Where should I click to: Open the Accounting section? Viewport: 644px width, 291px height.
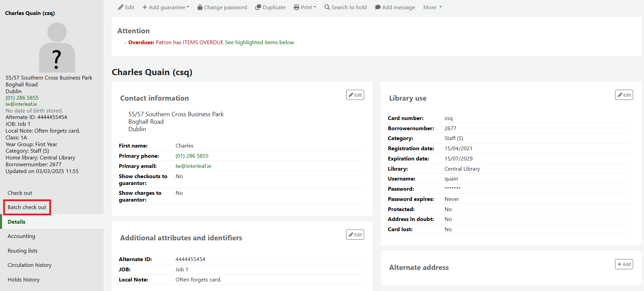coord(21,236)
